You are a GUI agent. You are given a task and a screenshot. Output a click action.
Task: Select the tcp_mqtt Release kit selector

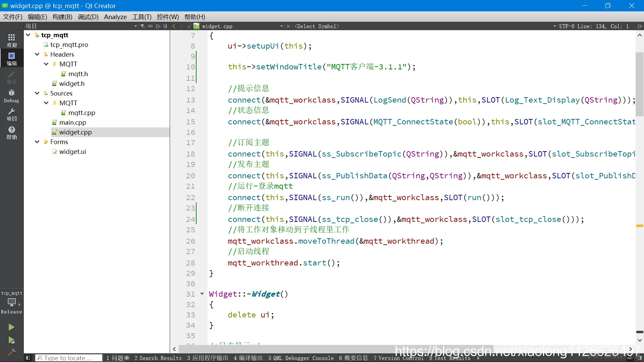click(x=11, y=302)
